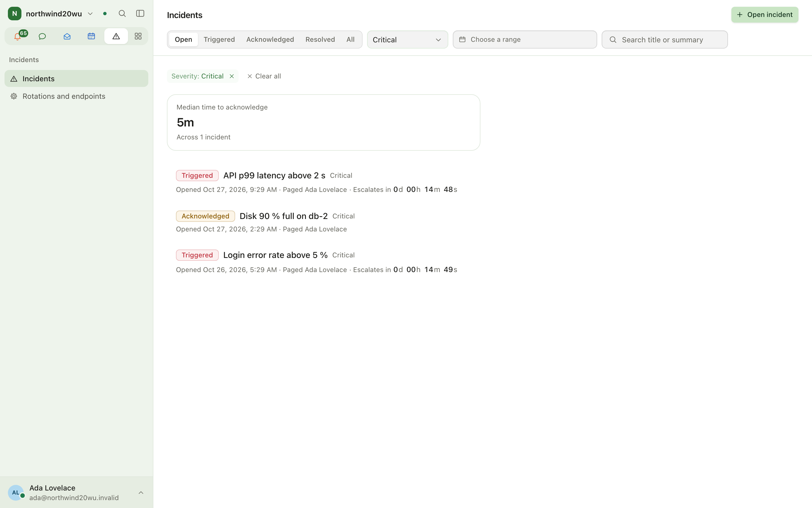Open the chat bubble section
The height and width of the screenshot is (508, 812).
coord(42,36)
